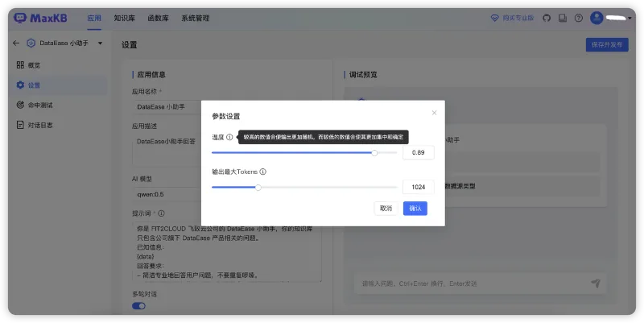
Task: Click the send message paper plane icon
Action: point(596,284)
